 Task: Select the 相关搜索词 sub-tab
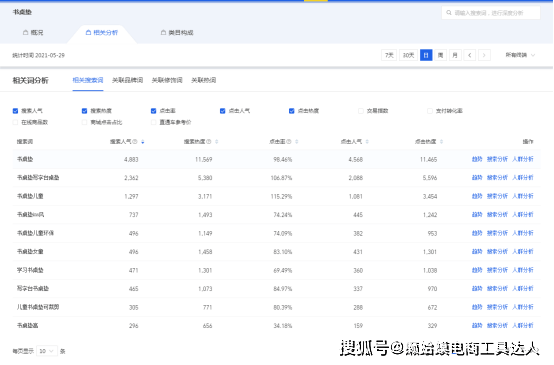click(x=88, y=80)
